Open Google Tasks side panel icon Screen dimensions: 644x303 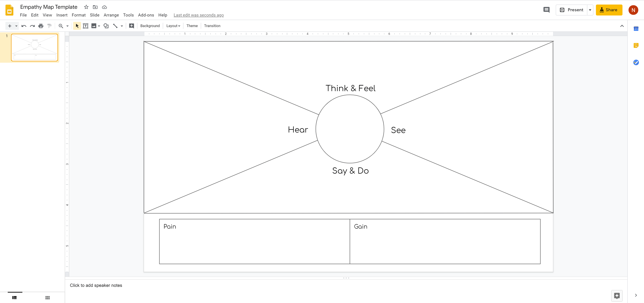pos(636,62)
